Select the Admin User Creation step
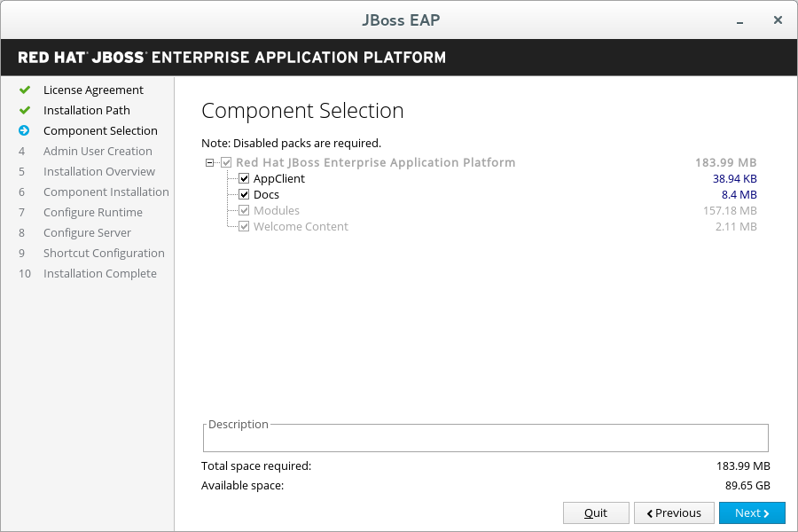Screen dimensions: 798x532 click(x=98, y=151)
